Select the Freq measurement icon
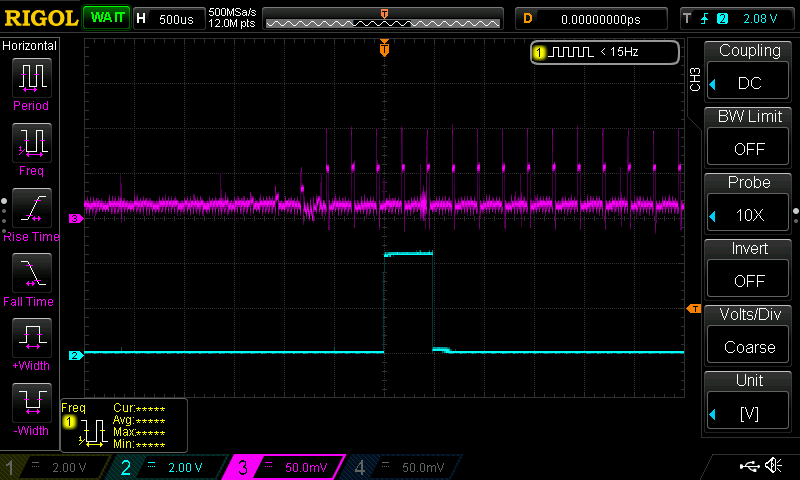The image size is (800, 480). [32, 142]
